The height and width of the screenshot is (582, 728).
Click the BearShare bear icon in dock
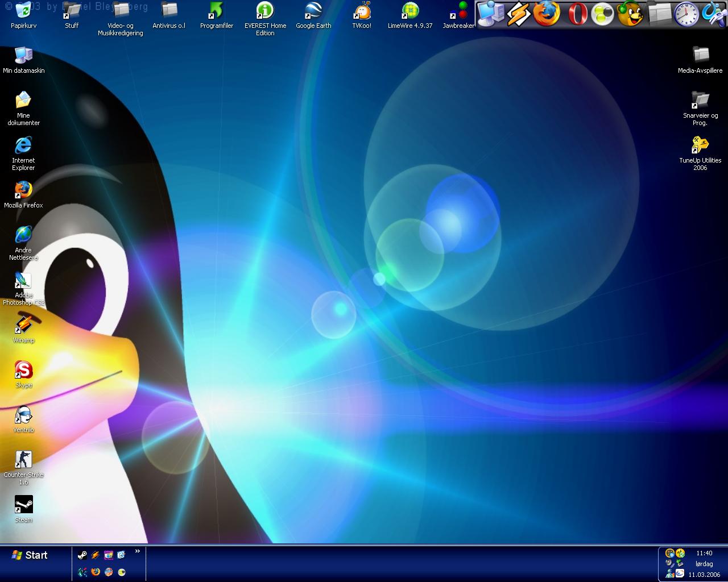[630, 14]
